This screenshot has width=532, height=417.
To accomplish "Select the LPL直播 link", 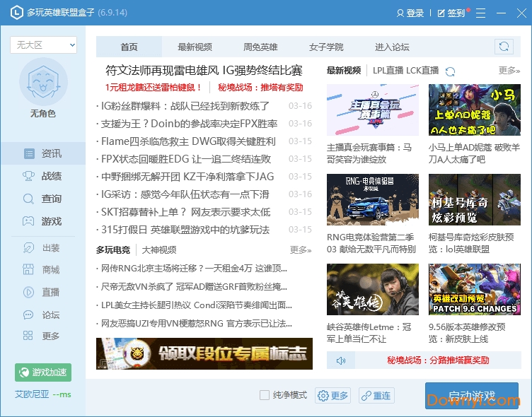I will point(388,71).
